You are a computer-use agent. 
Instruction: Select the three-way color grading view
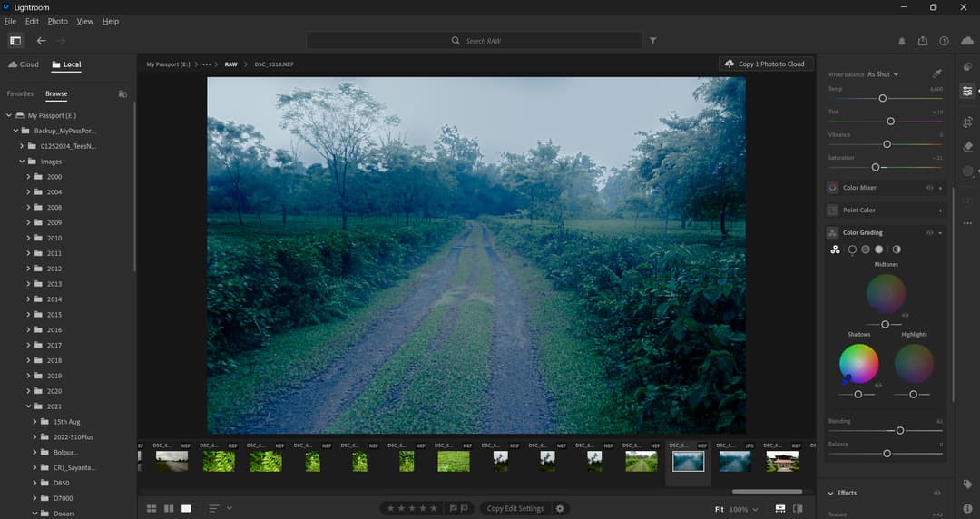pyautogui.click(x=835, y=250)
